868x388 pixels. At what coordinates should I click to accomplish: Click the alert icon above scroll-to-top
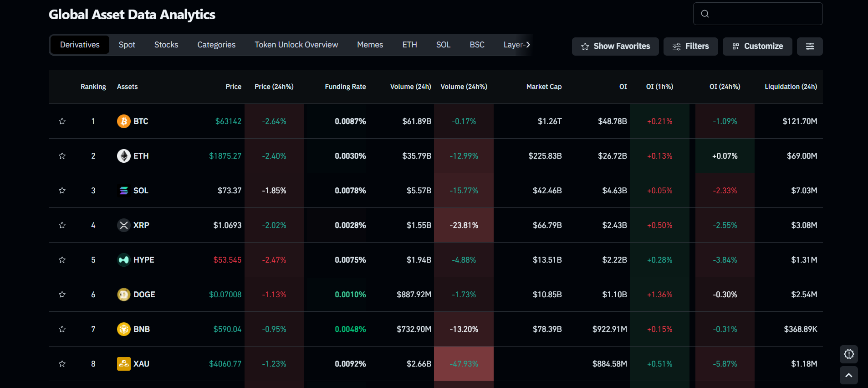click(849, 354)
